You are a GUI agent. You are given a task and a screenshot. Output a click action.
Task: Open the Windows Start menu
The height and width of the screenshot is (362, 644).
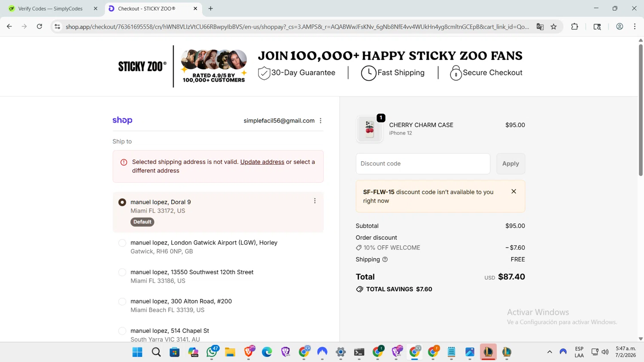(x=137, y=352)
